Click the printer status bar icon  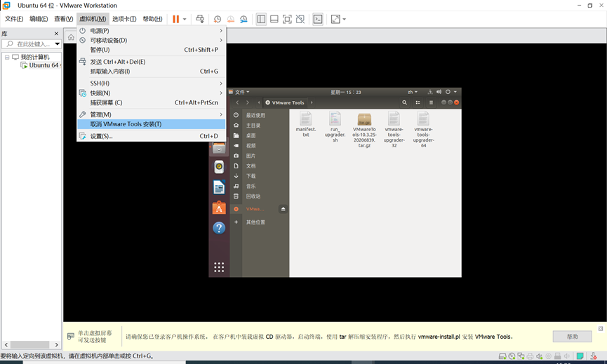coord(530,356)
